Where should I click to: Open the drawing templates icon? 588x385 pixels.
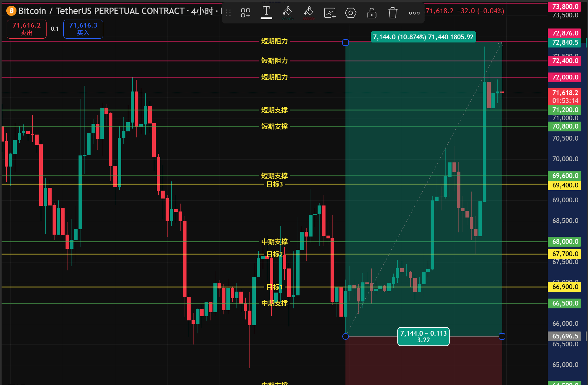245,13
